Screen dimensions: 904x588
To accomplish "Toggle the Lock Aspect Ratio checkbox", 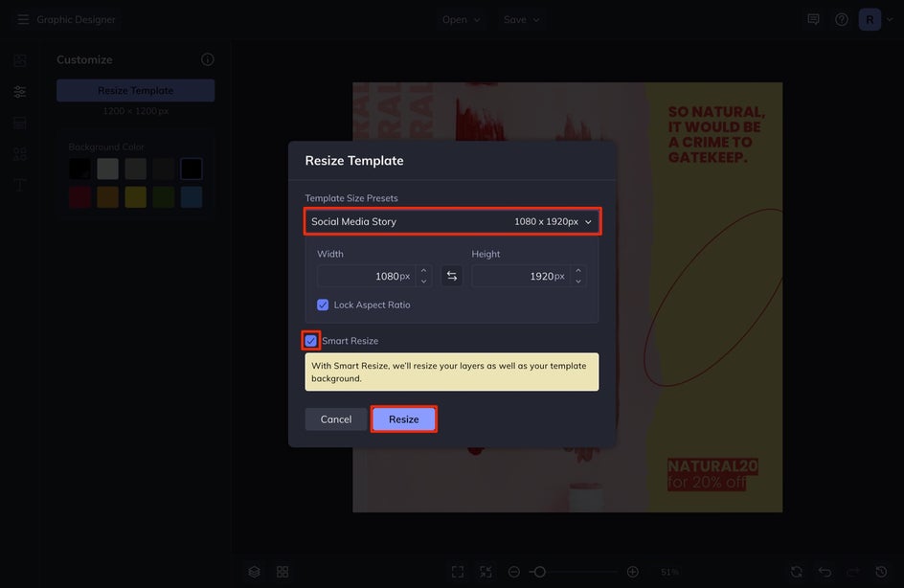I will coord(323,305).
